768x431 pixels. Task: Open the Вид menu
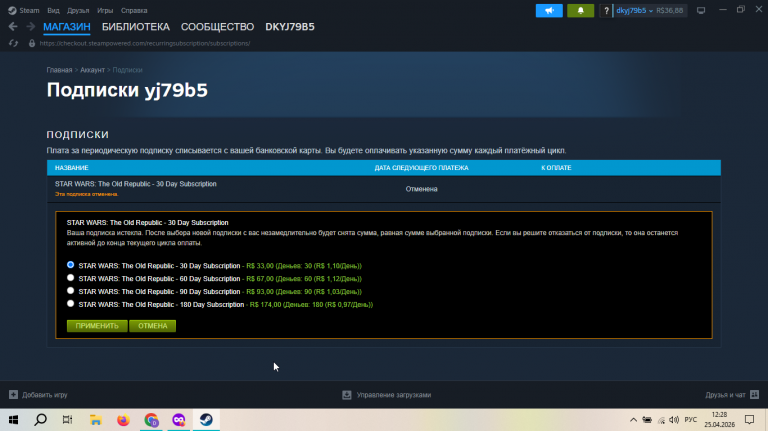pyautogui.click(x=53, y=10)
